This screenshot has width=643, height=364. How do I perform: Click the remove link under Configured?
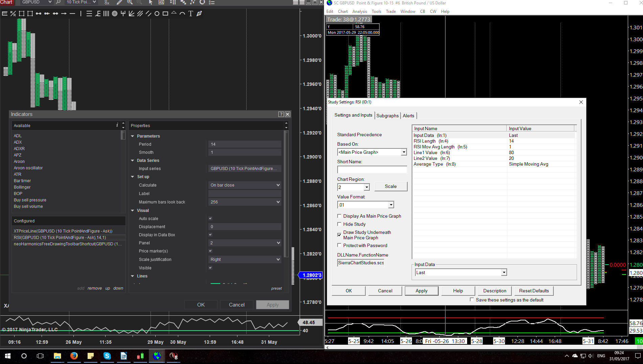pos(94,288)
